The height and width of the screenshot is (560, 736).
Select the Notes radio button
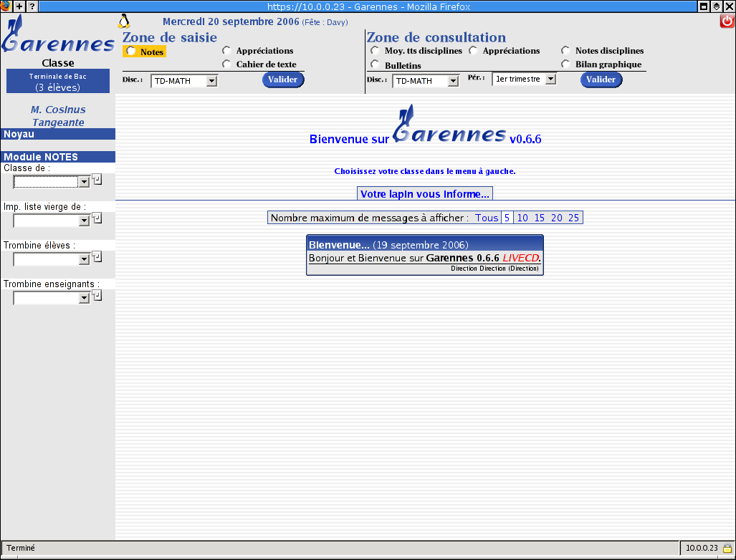131,52
